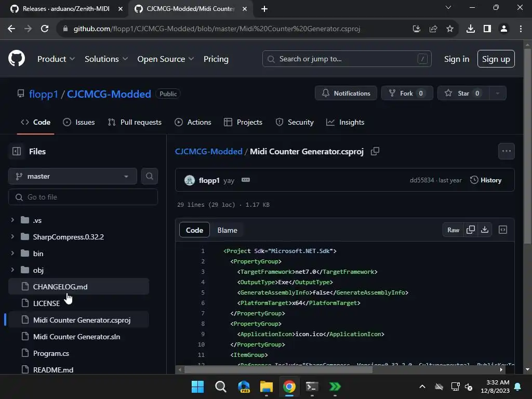Install or save page icon in the address bar
Image resolution: width=532 pixels, height=399 pixels.
point(417,29)
